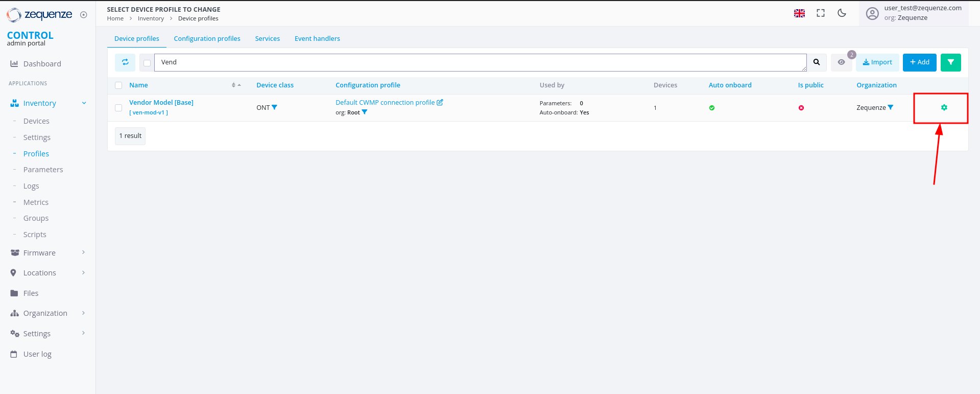Viewport: 980px width, 394px height.
Task: Switch to dark mode moon icon
Action: click(x=842, y=13)
